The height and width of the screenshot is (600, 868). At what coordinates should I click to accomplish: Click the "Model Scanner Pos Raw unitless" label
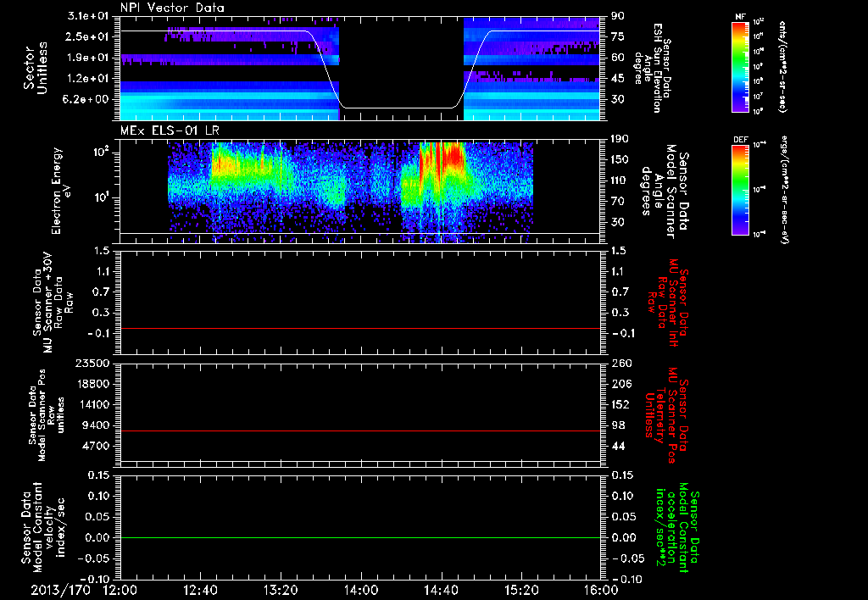pos(47,415)
